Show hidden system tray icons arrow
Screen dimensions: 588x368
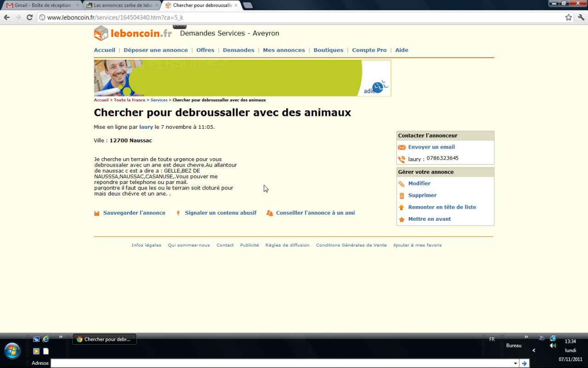533,351
